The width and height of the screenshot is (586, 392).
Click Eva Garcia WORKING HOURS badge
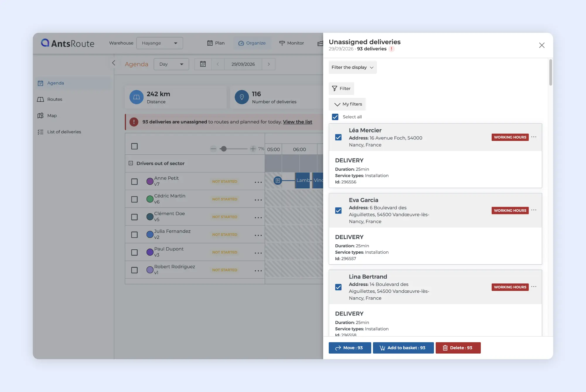510,210
